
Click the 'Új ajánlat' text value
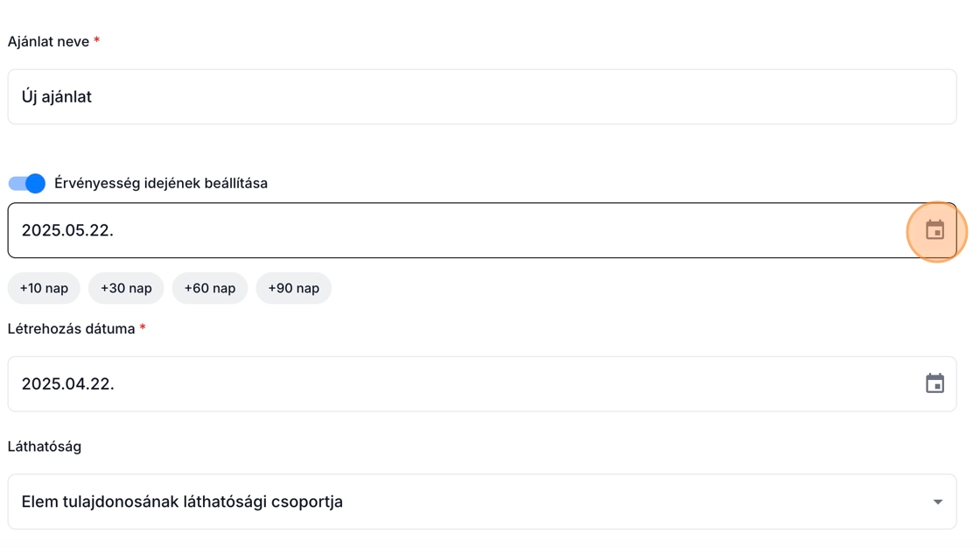(57, 96)
